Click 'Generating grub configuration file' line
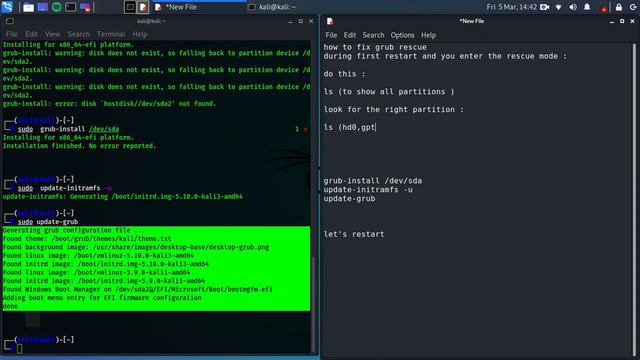The image size is (640, 360). 73,230
